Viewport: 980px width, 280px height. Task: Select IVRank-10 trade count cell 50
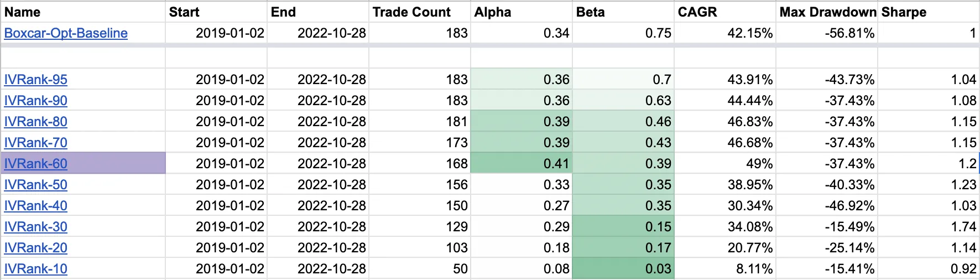pyautogui.click(x=420, y=269)
